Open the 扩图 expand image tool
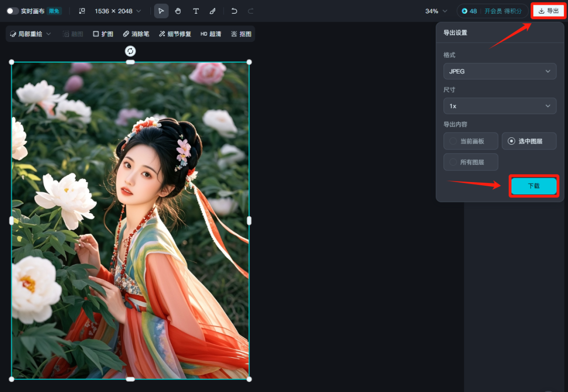This screenshot has height=392, width=568. coord(103,34)
